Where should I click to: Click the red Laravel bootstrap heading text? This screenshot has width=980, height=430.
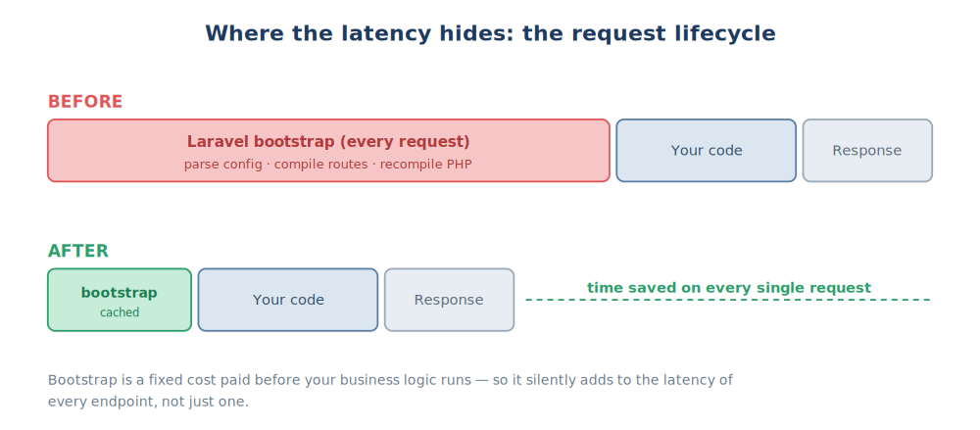pyautogui.click(x=328, y=142)
